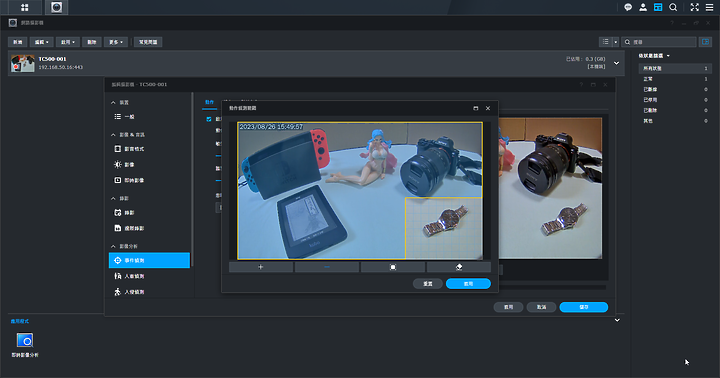This screenshot has width=720, height=378.
Task: Toggle the checkbox under the motion tab
Action: (x=209, y=119)
